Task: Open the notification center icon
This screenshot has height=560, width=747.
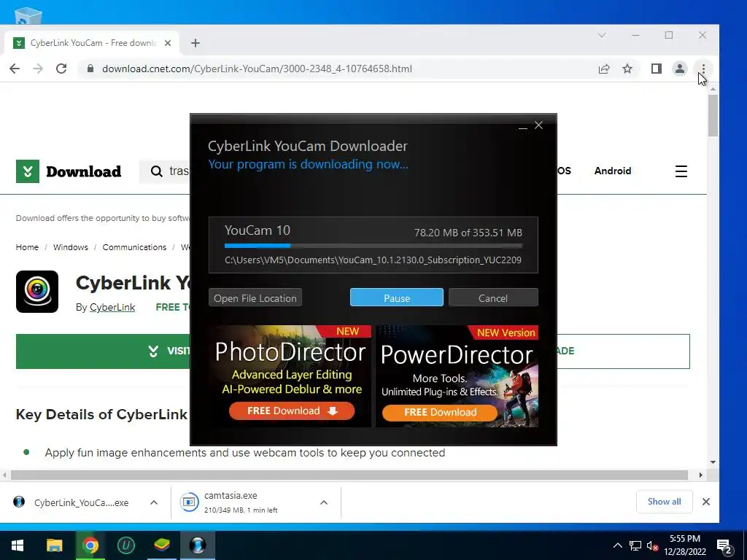Action: (724, 546)
